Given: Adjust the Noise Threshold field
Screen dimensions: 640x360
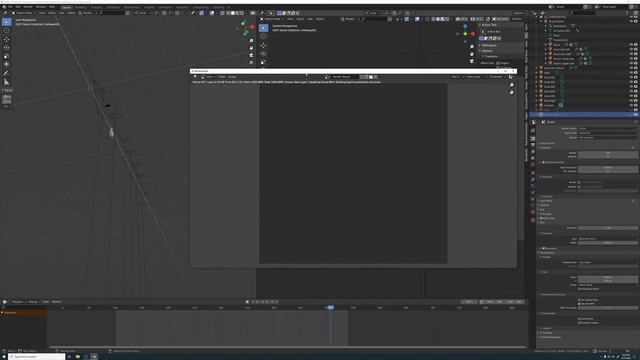Looking at the screenshot, I should pos(607,167).
